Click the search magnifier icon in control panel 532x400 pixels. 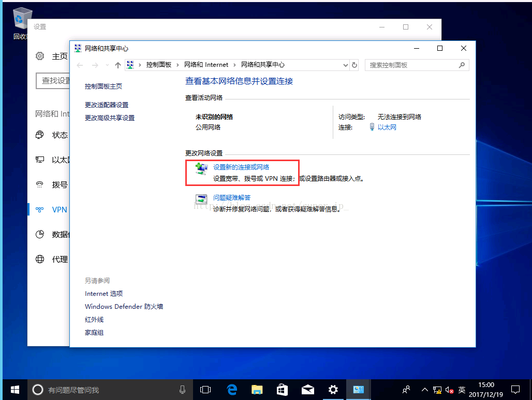pos(462,65)
